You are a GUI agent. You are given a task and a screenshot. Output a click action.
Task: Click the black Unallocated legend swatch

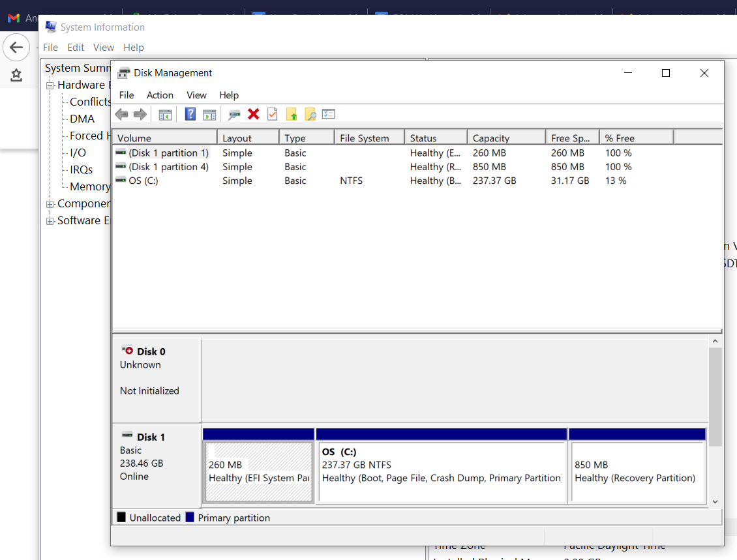(121, 517)
